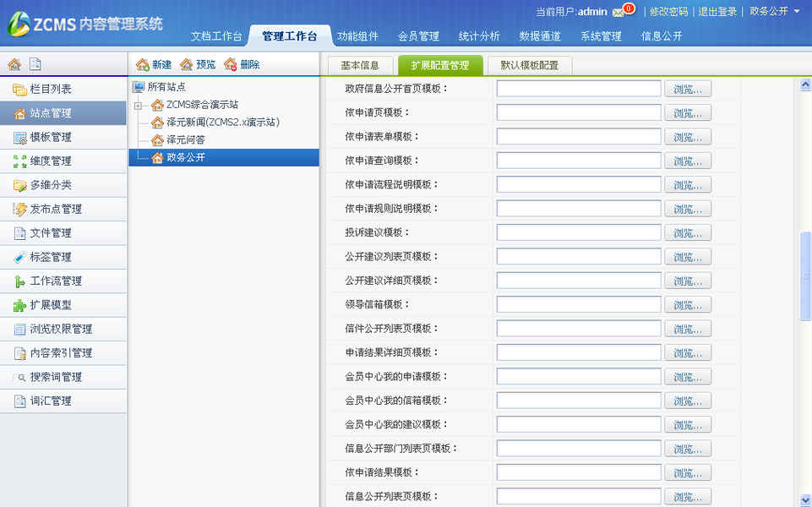Viewport: 812px width, 507px height.
Task: Open 工作流管理 from the sidebar
Action: coord(53,281)
